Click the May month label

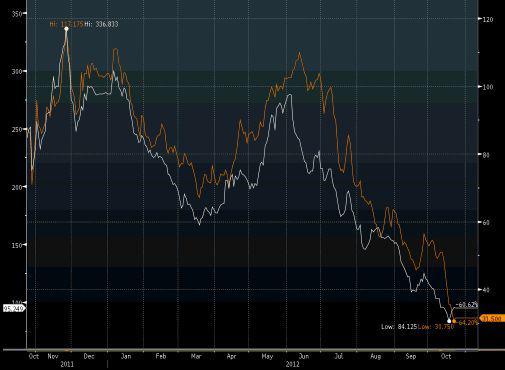[267, 356]
